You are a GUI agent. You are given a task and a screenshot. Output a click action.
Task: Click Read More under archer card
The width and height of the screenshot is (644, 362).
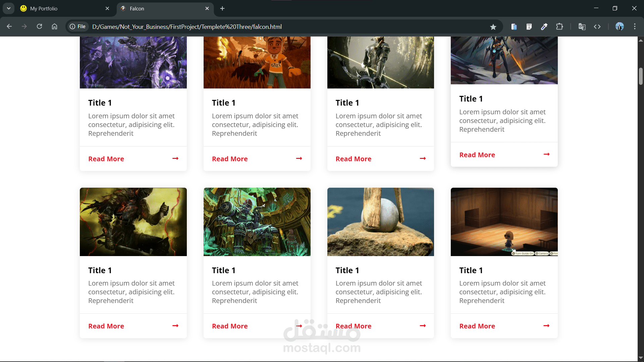pyautogui.click(x=354, y=159)
